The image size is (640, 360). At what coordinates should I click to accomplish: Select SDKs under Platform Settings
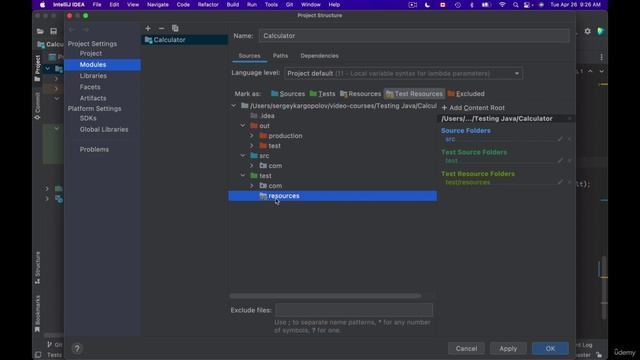pyautogui.click(x=88, y=118)
